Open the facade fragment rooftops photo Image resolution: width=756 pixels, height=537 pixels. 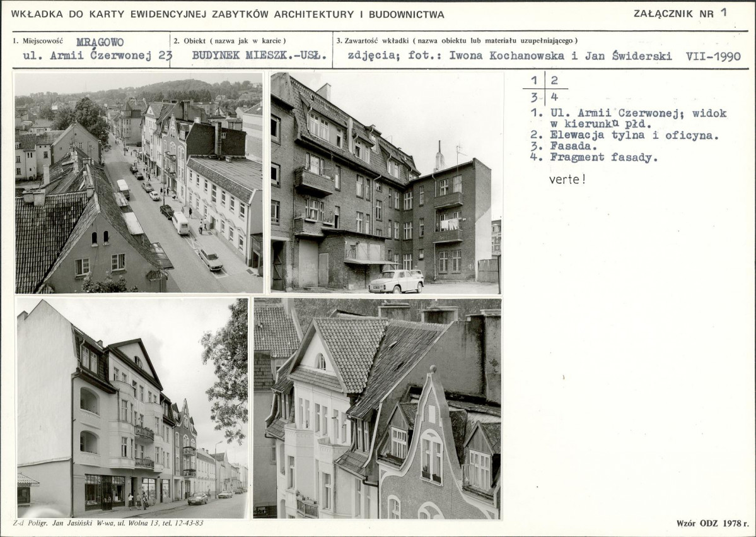pos(377,408)
